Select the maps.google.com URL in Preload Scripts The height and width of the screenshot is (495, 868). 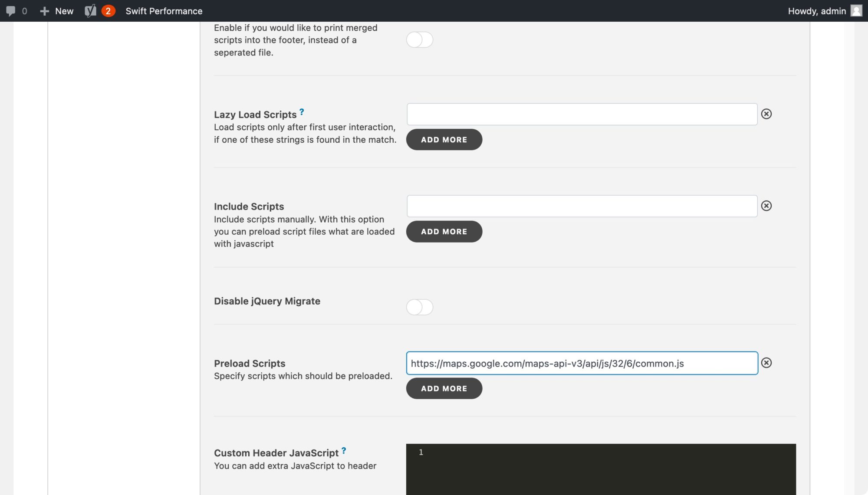click(547, 364)
